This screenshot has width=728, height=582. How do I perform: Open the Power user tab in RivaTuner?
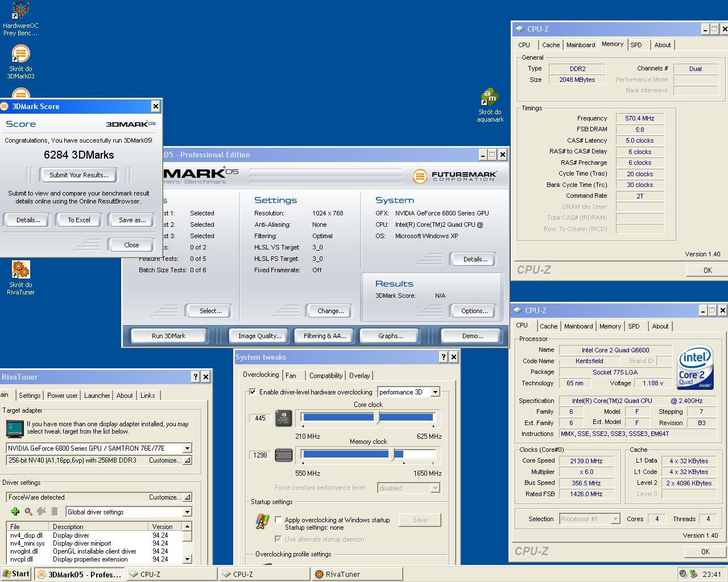click(x=63, y=395)
